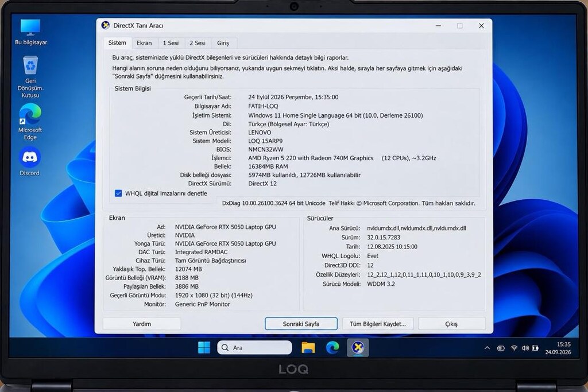Viewport: 588px width, 392px height.
Task: Open the Windows Start menu
Action: click(x=204, y=347)
